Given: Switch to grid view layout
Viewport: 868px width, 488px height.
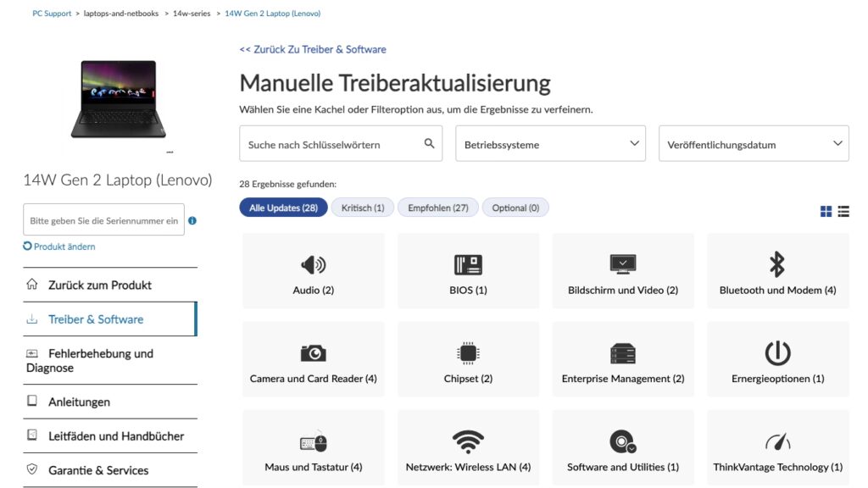Looking at the screenshot, I should click(x=826, y=212).
